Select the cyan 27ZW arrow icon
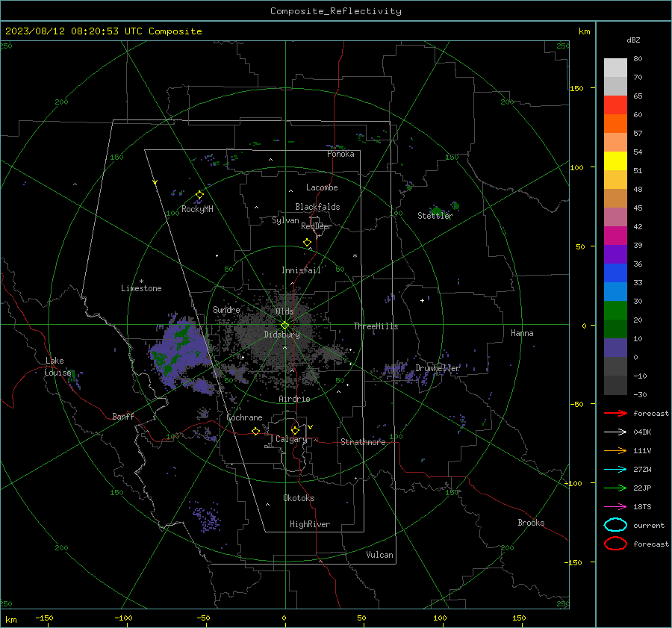 615,470
